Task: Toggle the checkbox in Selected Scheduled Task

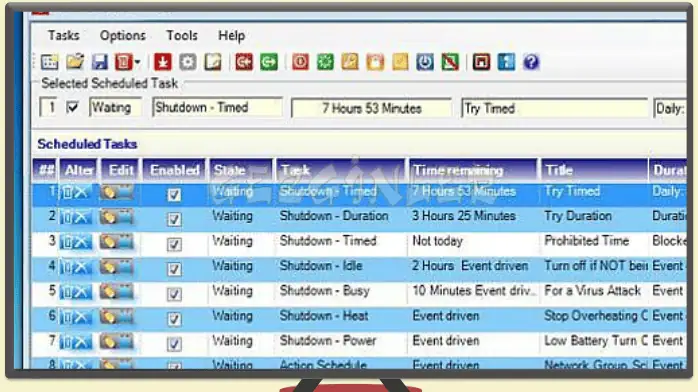Action: point(72,107)
